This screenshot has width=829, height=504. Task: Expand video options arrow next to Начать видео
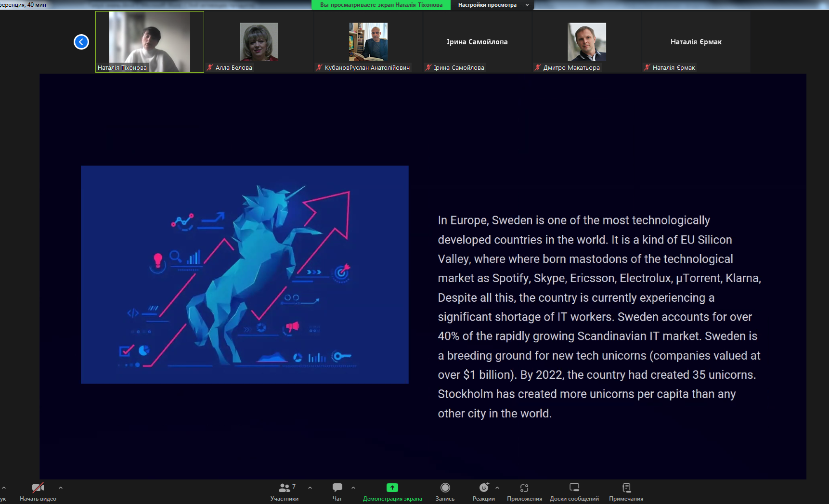coord(61,488)
